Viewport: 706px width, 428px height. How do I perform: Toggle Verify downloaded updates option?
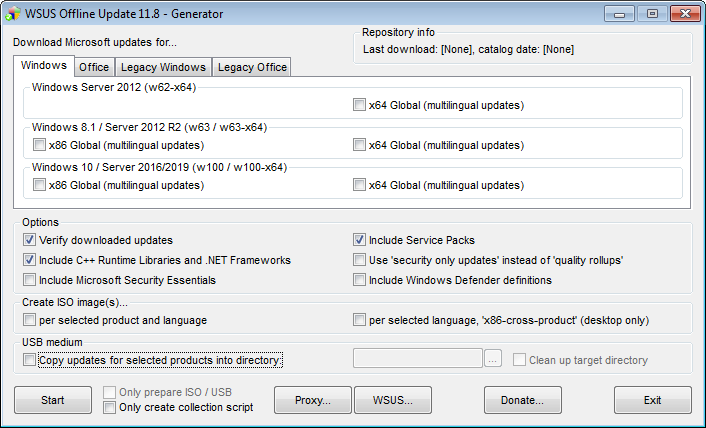[x=29, y=240]
